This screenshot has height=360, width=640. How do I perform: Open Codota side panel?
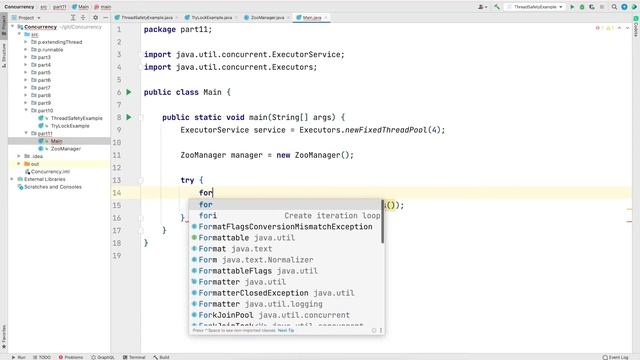click(x=636, y=27)
